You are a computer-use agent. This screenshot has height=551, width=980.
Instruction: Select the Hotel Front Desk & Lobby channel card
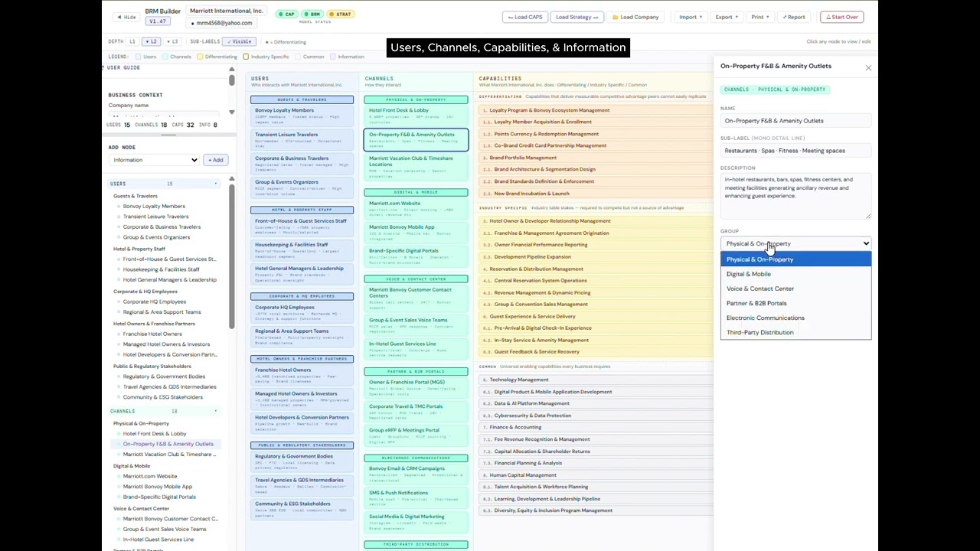click(x=416, y=116)
